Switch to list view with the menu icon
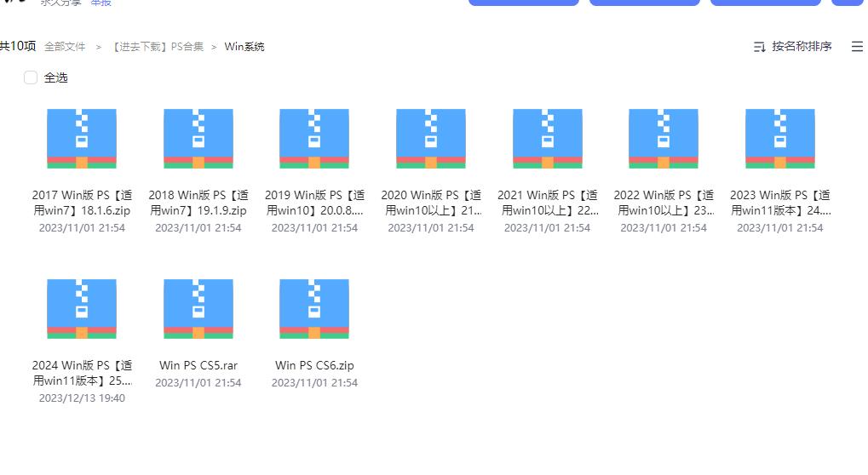The width and height of the screenshot is (868, 475). pyautogui.click(x=857, y=47)
